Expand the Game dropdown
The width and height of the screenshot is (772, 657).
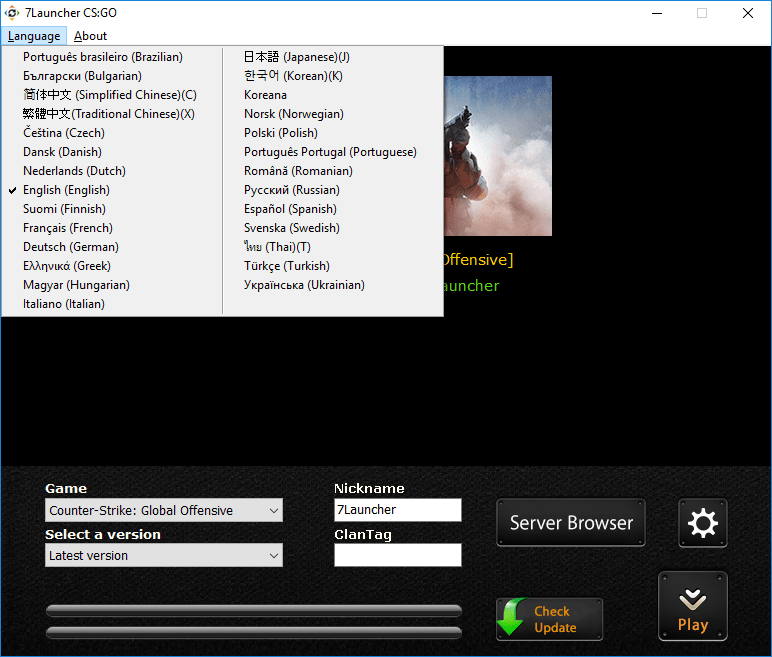coord(164,510)
